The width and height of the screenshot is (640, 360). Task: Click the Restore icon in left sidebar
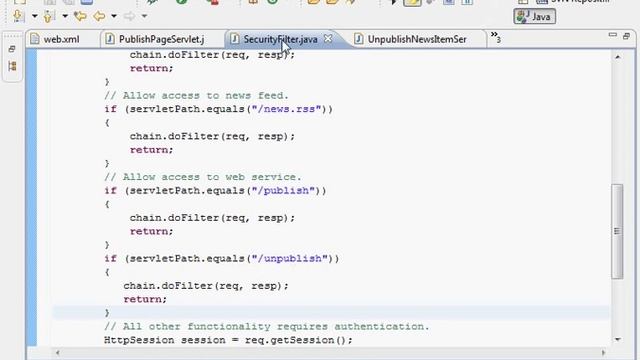(x=12, y=49)
